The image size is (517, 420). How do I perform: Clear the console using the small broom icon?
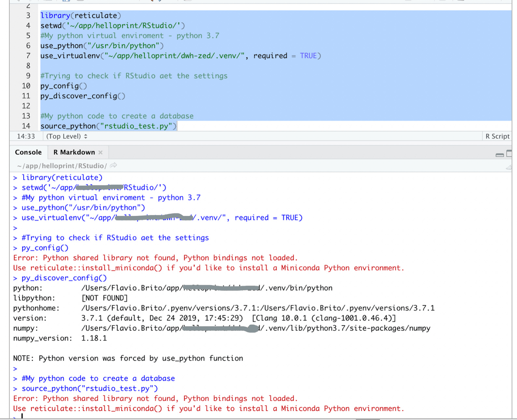point(509,168)
